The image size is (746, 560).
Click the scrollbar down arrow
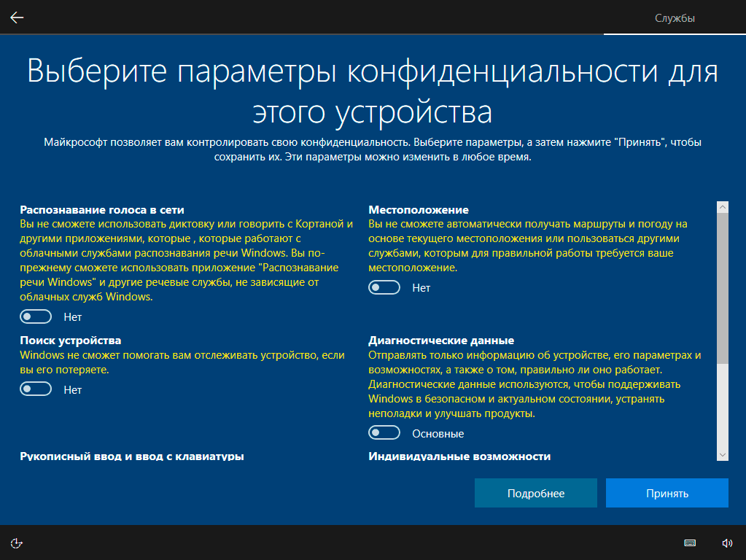(723, 455)
